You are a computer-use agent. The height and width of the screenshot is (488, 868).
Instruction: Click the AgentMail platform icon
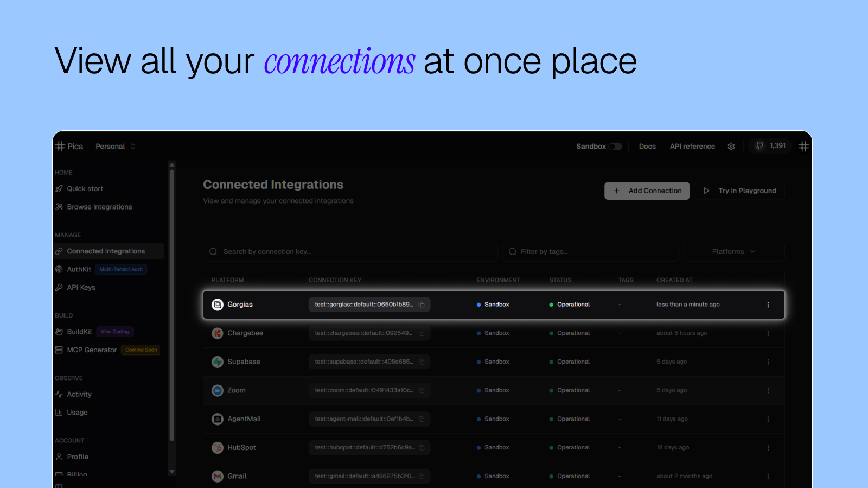click(218, 419)
